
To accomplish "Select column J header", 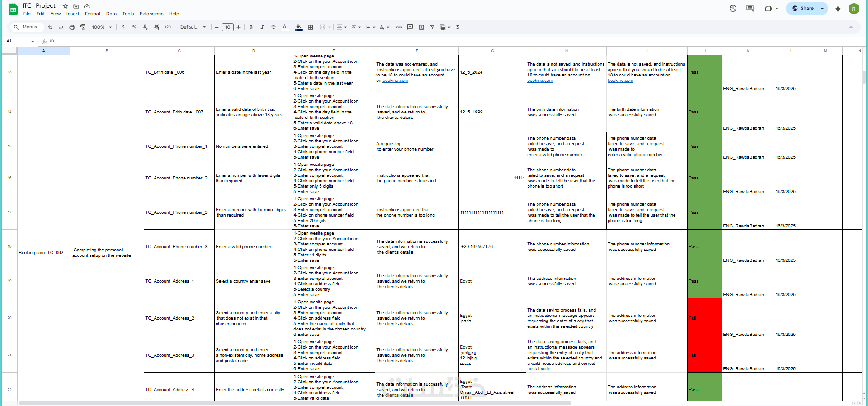I will coord(704,51).
